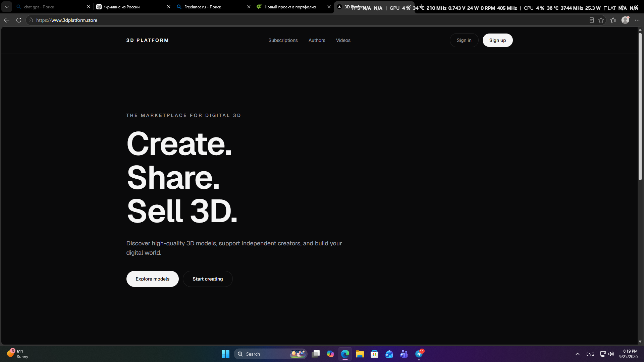This screenshot has height=362, width=644.
Task: Close the 'chat gpt - Поиск' tab
Action: tap(89, 7)
